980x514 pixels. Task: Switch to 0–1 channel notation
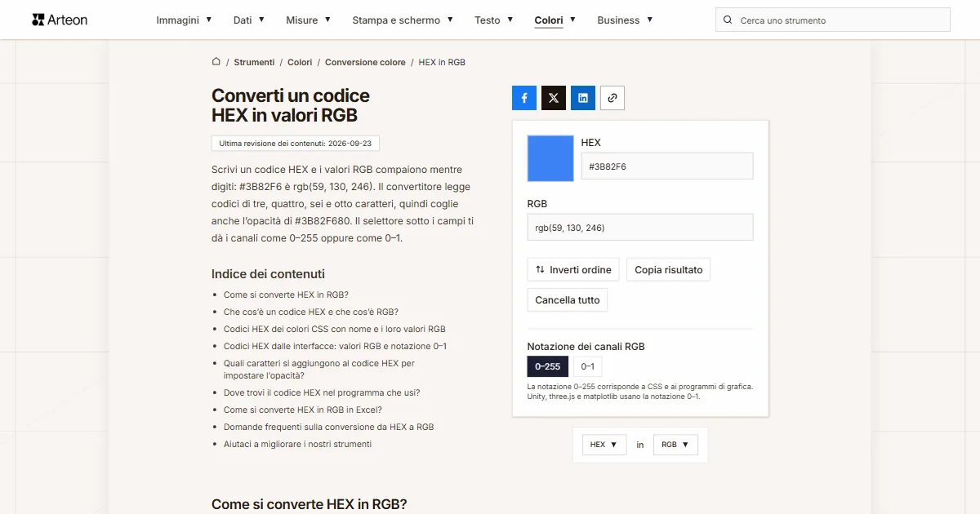587,366
